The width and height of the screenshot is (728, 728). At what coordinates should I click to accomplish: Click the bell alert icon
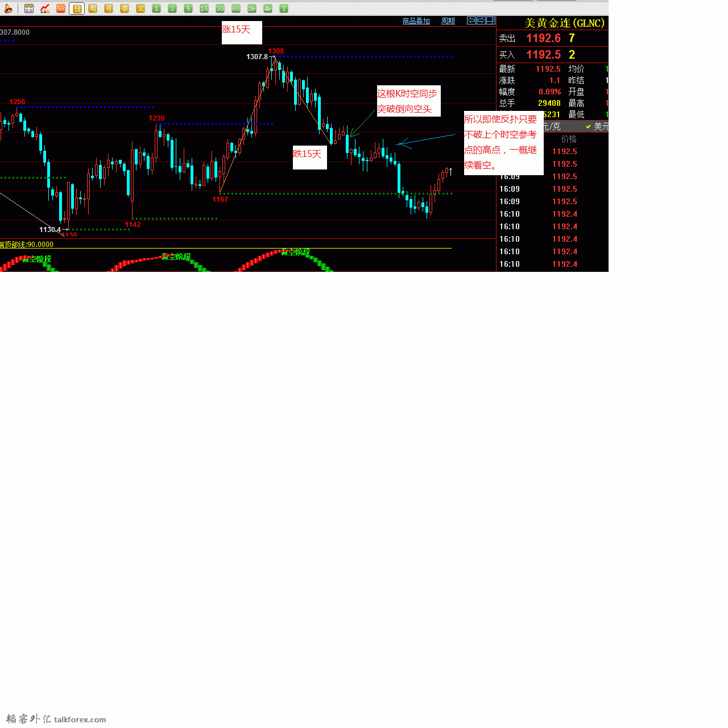tap(8, 9)
